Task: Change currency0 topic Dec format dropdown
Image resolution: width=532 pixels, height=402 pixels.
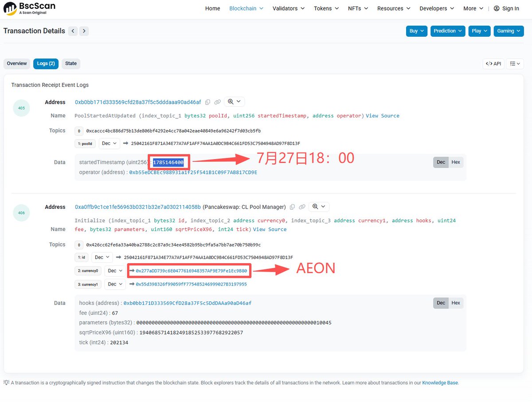Action: [x=115, y=271]
